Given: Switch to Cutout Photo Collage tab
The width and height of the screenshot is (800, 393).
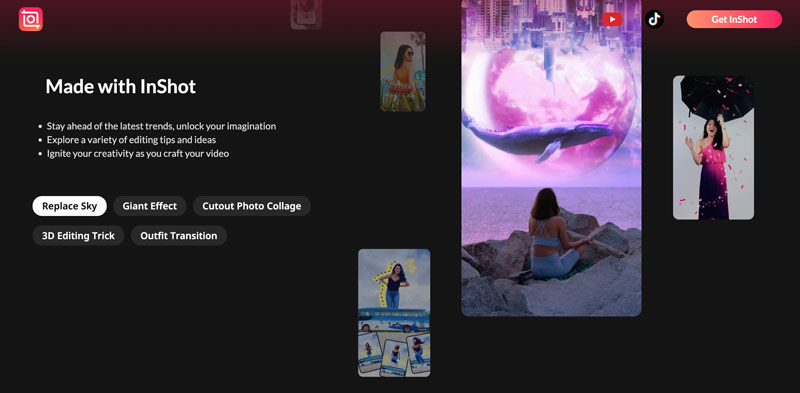Looking at the screenshot, I should tap(252, 206).
